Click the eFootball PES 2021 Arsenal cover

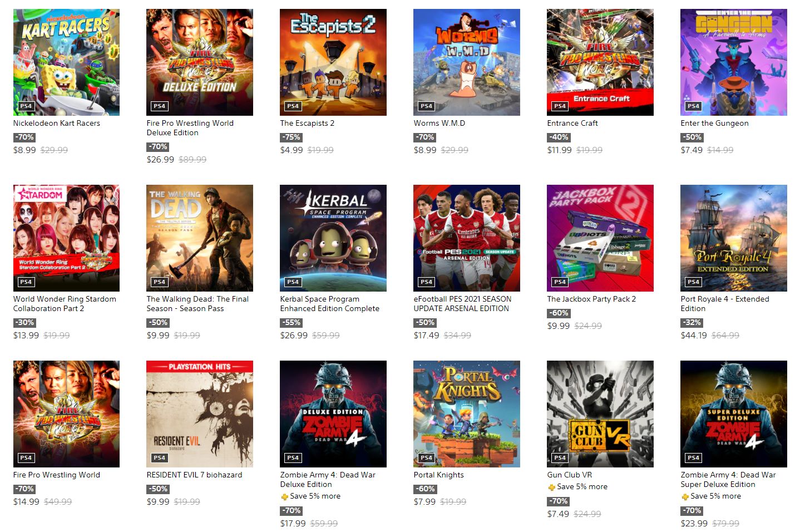467,238
